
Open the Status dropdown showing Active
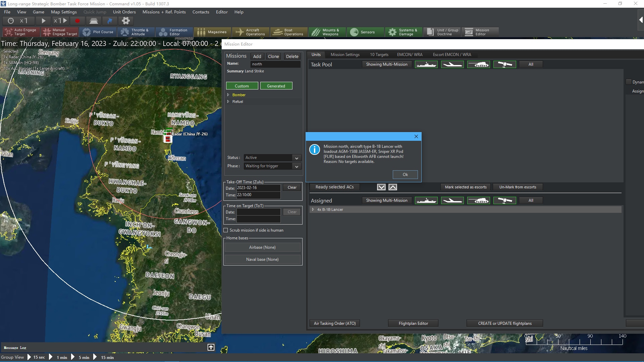tap(272, 158)
